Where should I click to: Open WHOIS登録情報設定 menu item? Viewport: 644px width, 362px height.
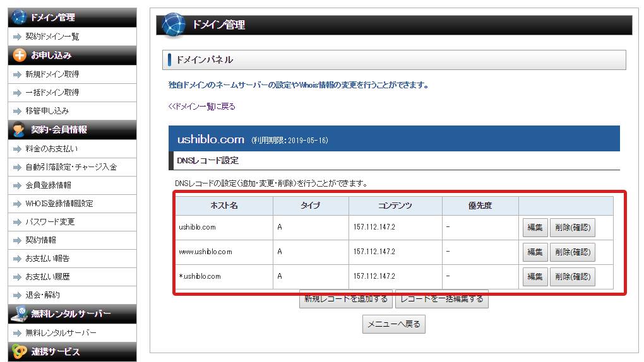click(59, 204)
